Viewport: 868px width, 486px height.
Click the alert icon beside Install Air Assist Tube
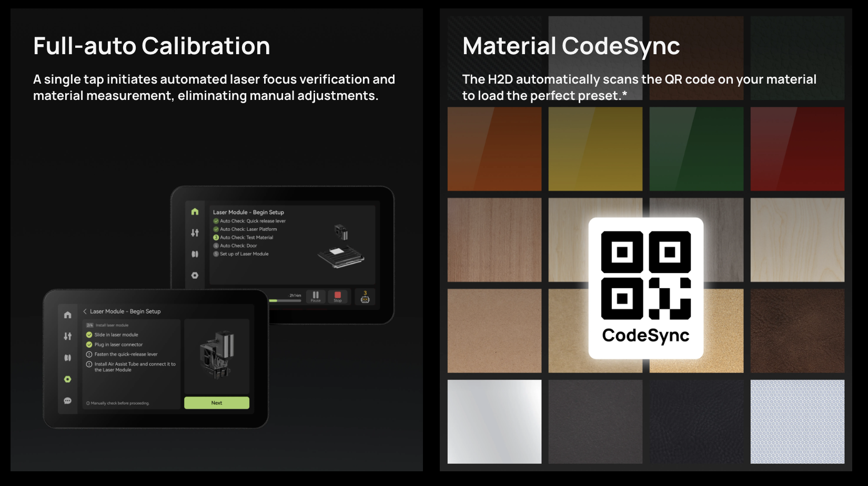coord(89,364)
